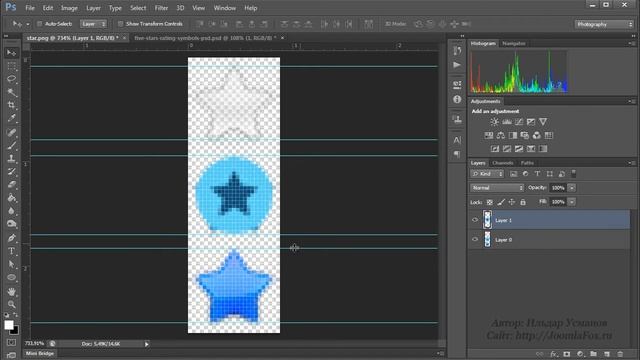Viewport: 640px width, 360px height.
Task: Switch to five-stars-rating-symbols document tab
Action: pyautogui.click(x=205, y=38)
